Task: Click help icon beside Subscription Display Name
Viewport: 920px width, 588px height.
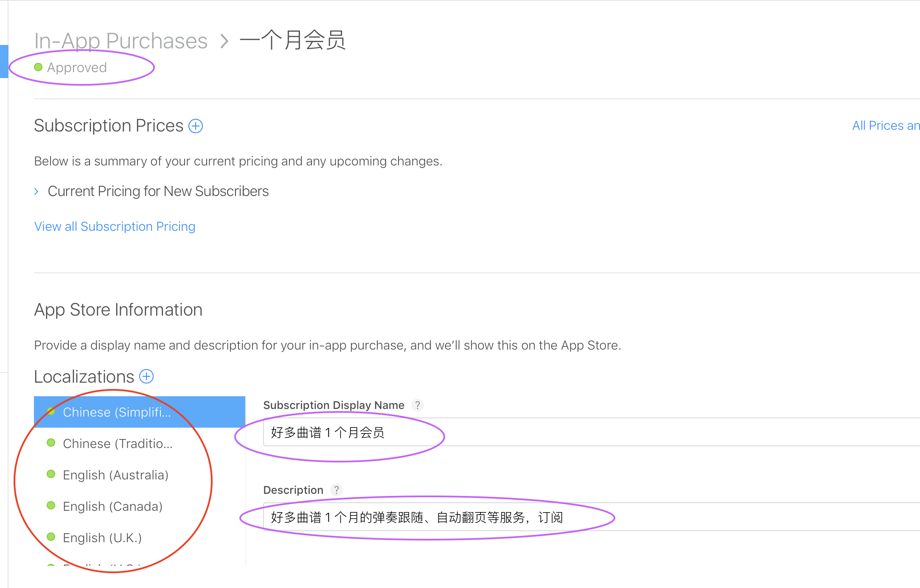Action: tap(418, 405)
